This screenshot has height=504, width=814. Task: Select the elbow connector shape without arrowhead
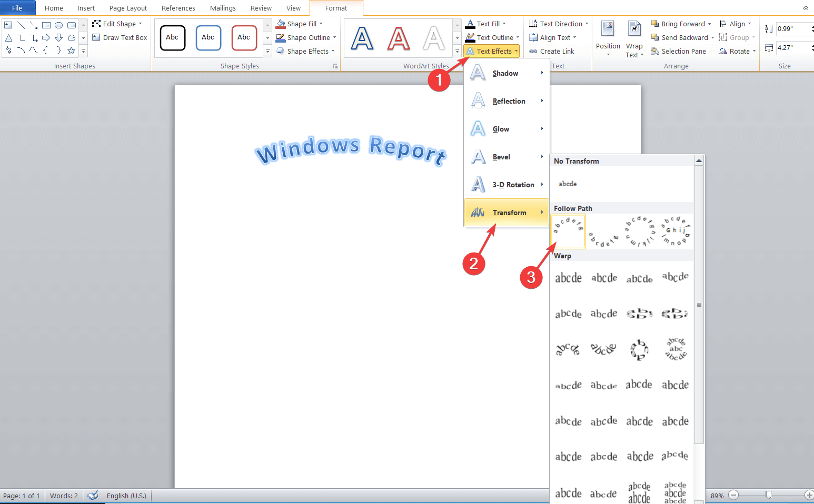pos(21,38)
